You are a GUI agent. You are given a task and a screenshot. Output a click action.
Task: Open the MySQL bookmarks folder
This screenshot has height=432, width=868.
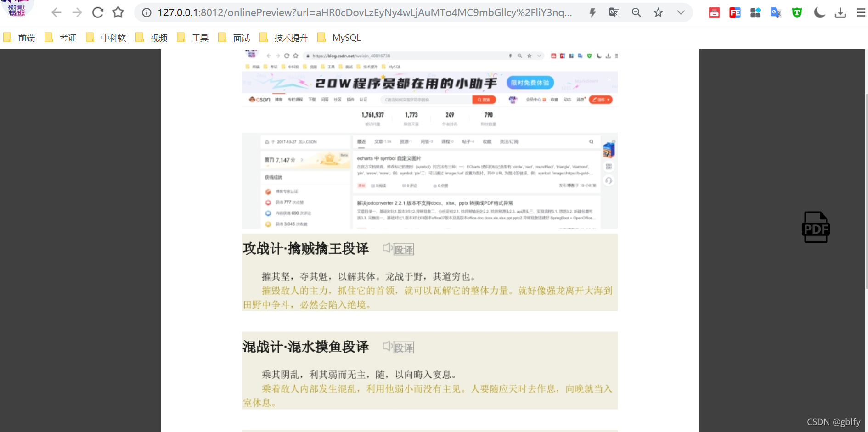tap(346, 37)
